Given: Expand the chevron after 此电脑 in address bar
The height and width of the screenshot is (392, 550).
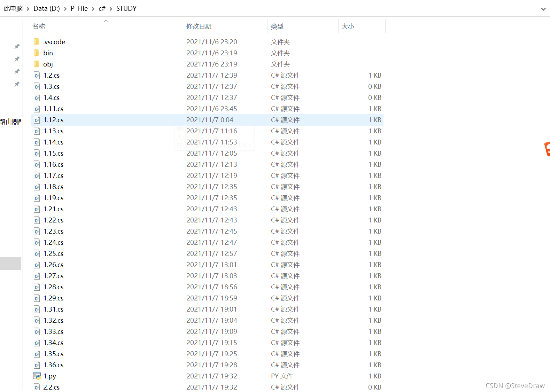Looking at the screenshot, I should point(28,9).
